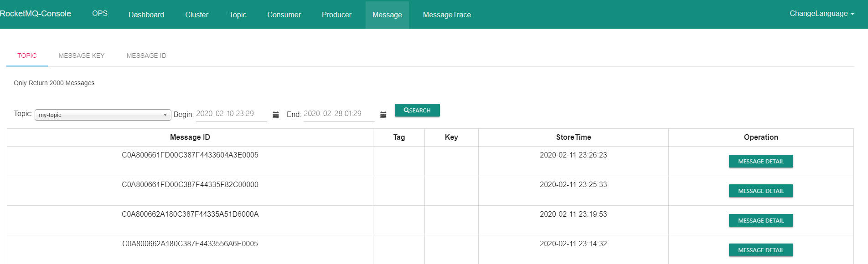
Task: Click the RocketMQ-Console brand link
Action: coord(36,14)
